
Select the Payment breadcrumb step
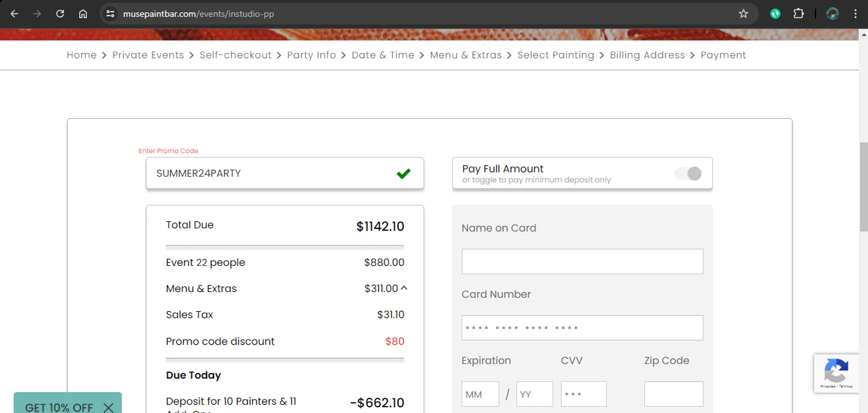[723, 55]
